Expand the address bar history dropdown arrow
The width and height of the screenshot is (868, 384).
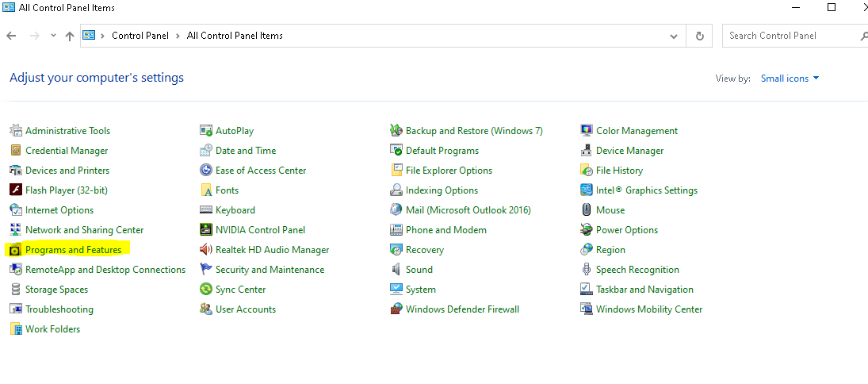coord(674,36)
